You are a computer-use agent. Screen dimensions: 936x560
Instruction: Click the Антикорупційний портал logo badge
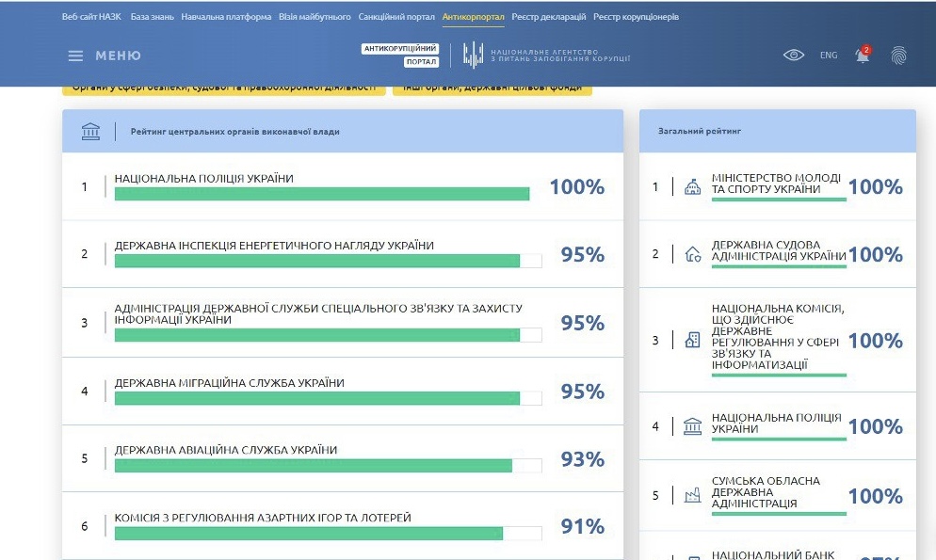point(400,55)
